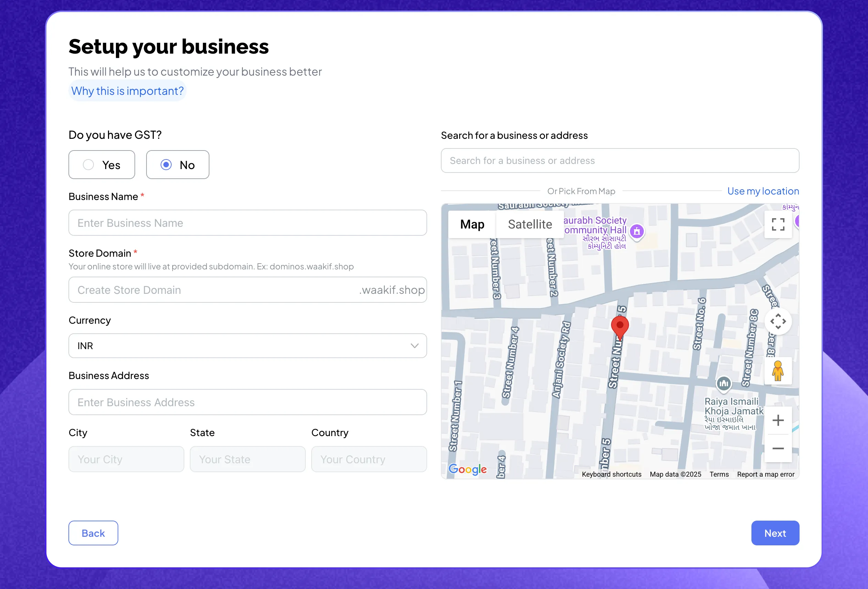Viewport: 868px width, 589px height.
Task: Click the Your Country field
Action: [369, 459]
